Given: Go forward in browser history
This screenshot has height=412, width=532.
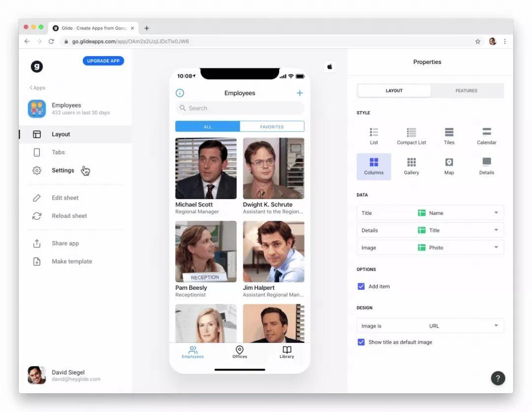Looking at the screenshot, I should tap(39, 41).
